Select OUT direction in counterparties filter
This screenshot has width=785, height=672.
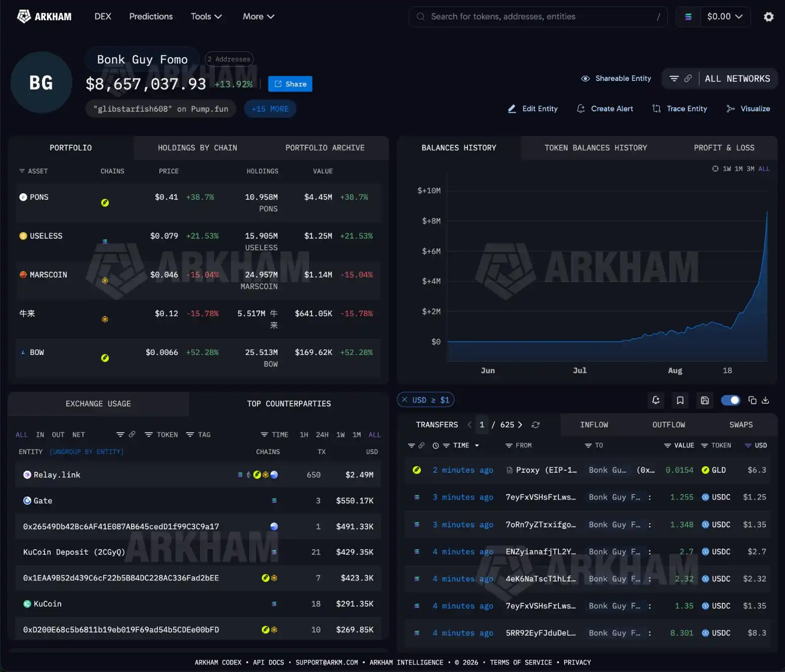pos(58,435)
